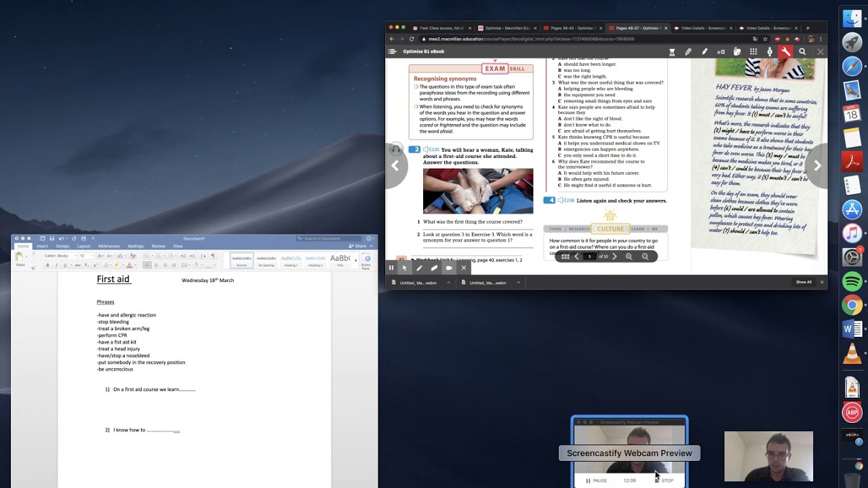
Task: Toggle subscript in Word ribbon
Action: (x=86, y=265)
